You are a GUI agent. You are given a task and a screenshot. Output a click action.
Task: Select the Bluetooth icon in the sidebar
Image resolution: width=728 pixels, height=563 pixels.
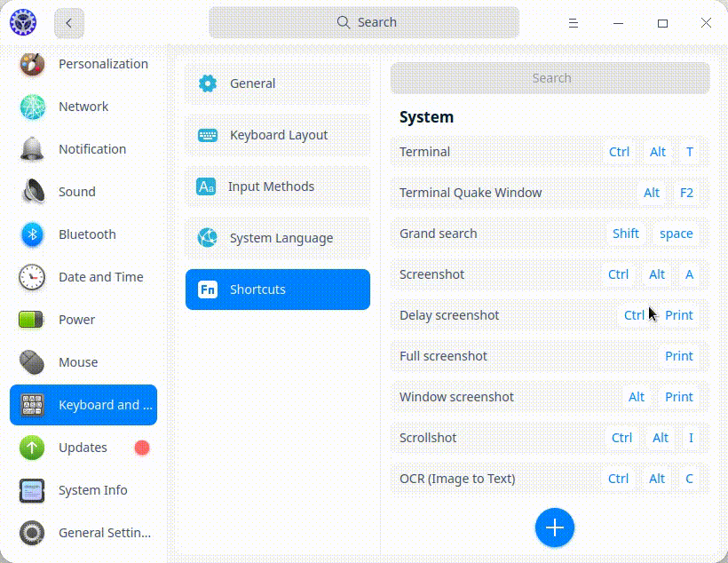click(x=32, y=234)
